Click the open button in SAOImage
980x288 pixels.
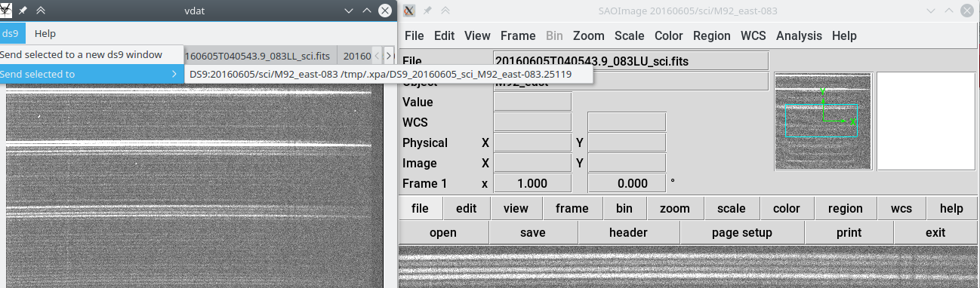(443, 233)
